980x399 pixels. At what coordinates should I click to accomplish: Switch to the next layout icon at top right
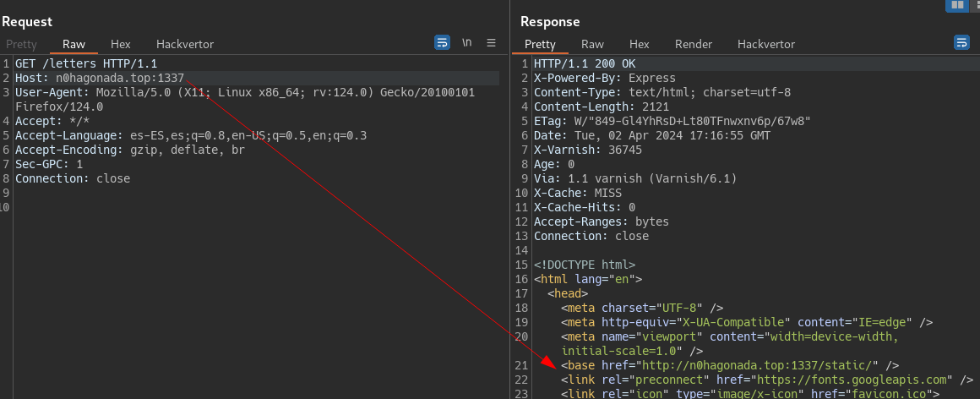(x=975, y=5)
